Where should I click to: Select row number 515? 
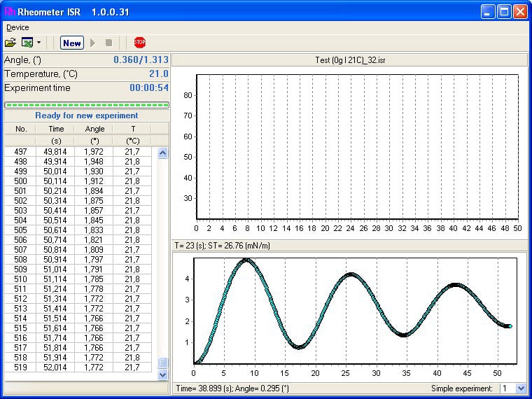[20, 328]
